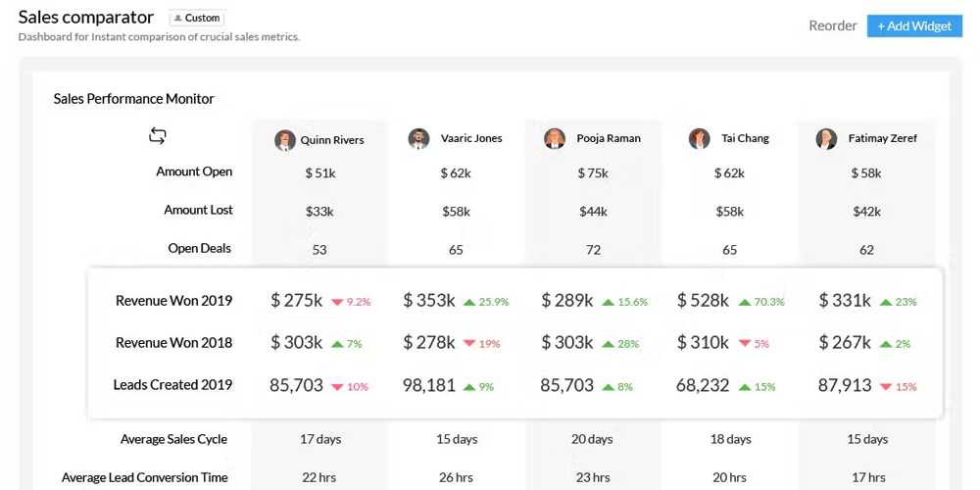980x490 pixels.
Task: Select the Leads Created 2019 row label
Action: pyautogui.click(x=172, y=385)
